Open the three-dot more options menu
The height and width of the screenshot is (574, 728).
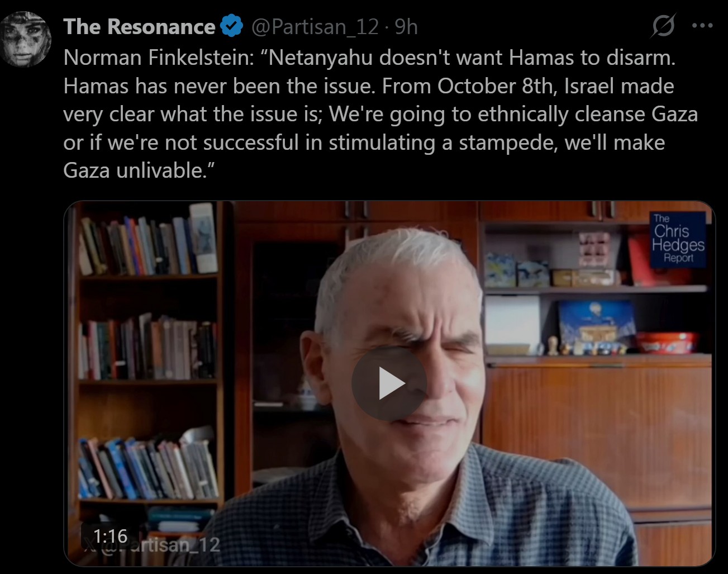pyautogui.click(x=702, y=26)
